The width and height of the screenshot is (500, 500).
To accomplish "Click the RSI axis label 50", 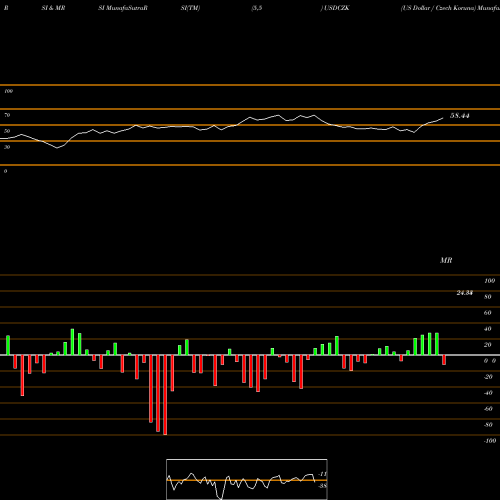I will tap(7, 131).
